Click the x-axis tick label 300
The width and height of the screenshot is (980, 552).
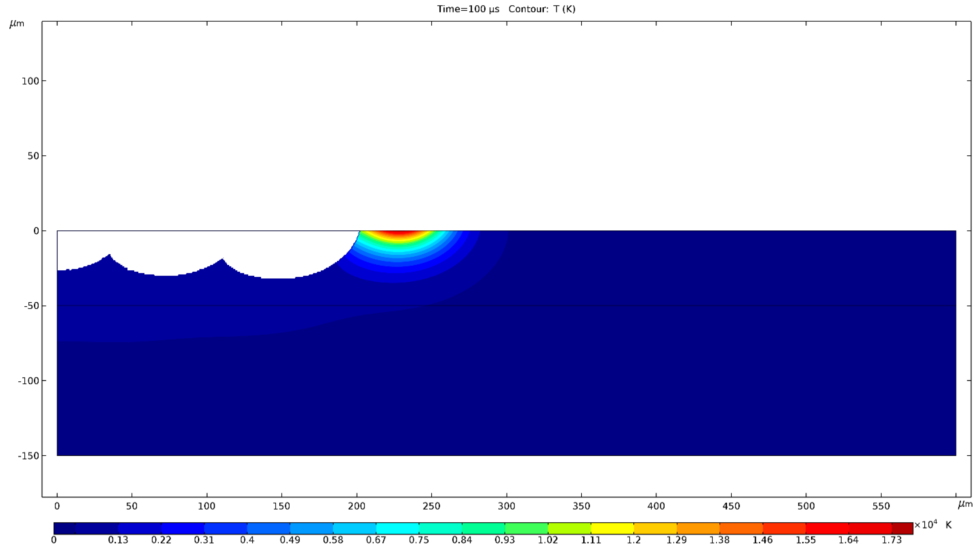pyautogui.click(x=506, y=506)
